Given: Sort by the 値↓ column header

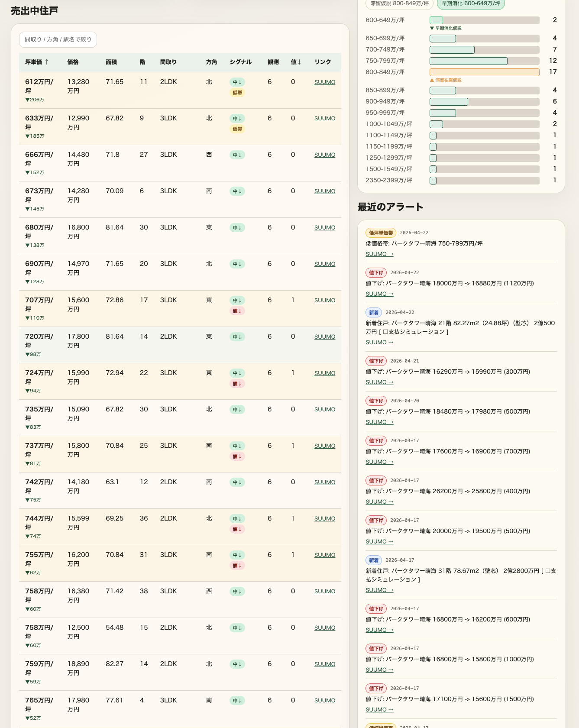Looking at the screenshot, I should tap(296, 62).
